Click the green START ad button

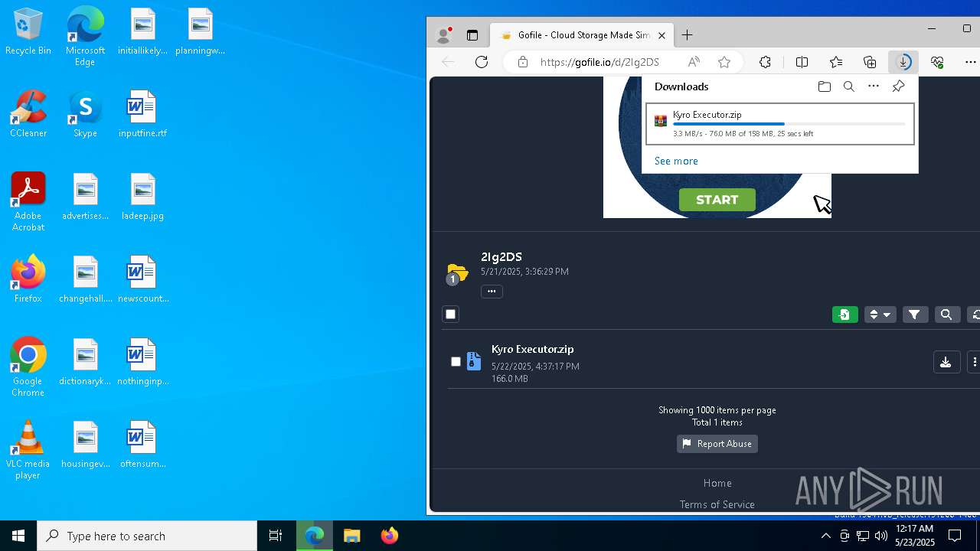click(717, 200)
